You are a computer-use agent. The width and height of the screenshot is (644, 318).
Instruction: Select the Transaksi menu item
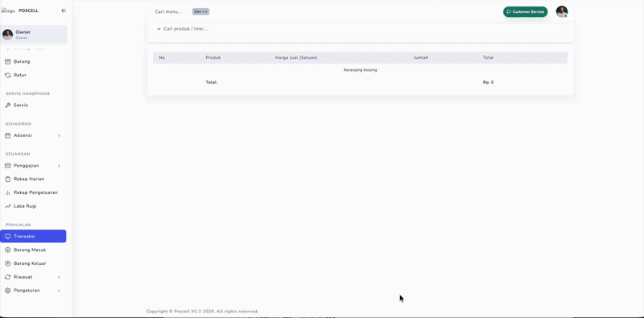[33, 236]
